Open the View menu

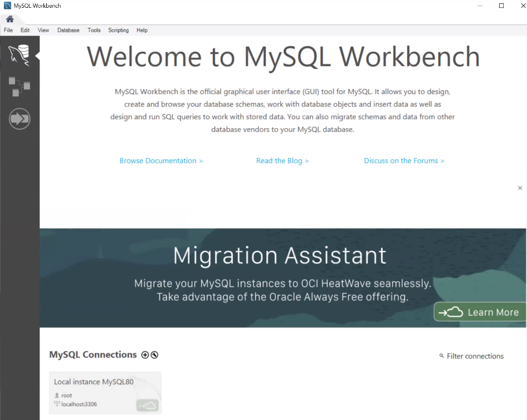coord(43,30)
